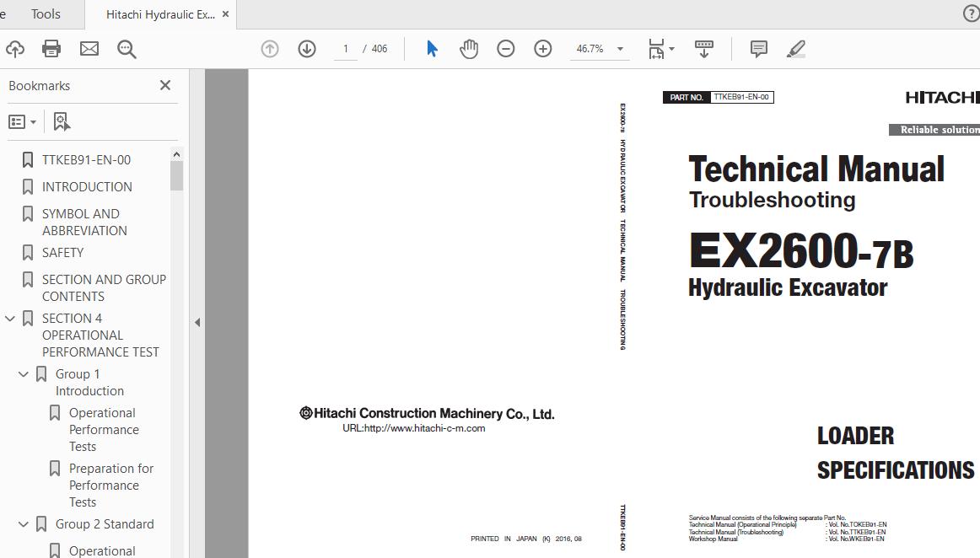Collapse Group 1 Introduction bookmark
The width and height of the screenshot is (980, 558).
pyautogui.click(x=24, y=374)
